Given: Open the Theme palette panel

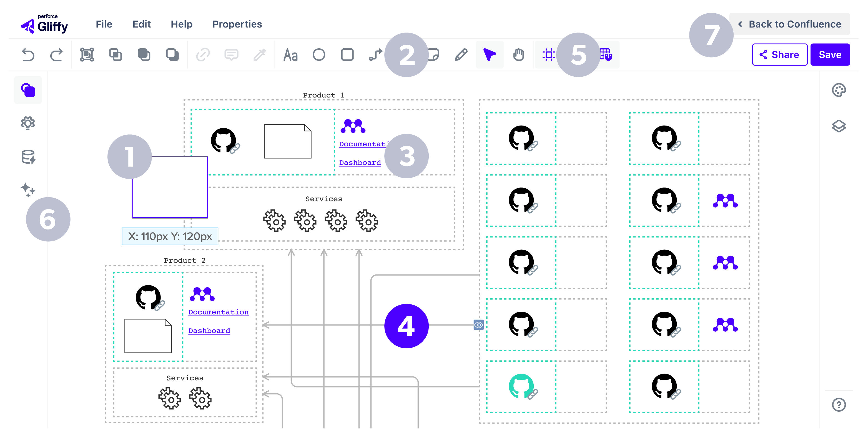Looking at the screenshot, I should click(x=839, y=90).
